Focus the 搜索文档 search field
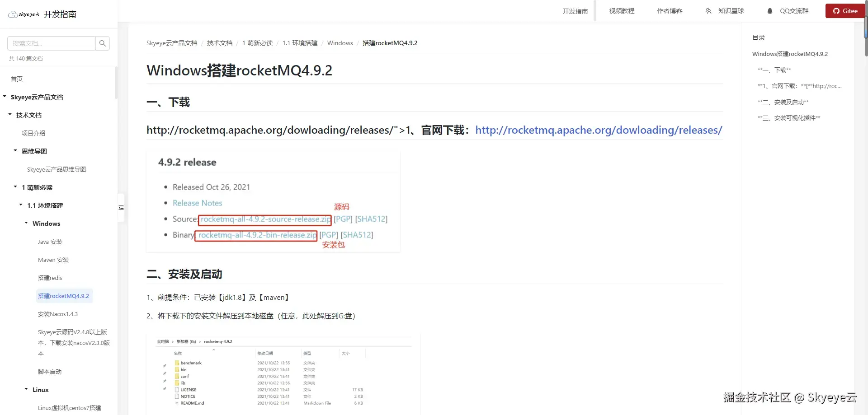The height and width of the screenshot is (415, 868). coord(52,43)
